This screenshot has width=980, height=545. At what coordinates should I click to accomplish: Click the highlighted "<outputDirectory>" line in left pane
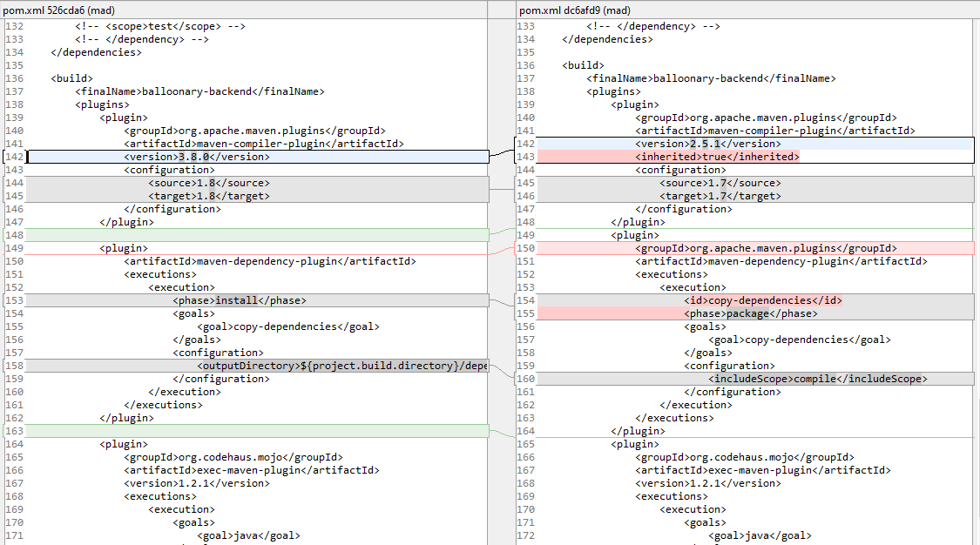click(305, 365)
